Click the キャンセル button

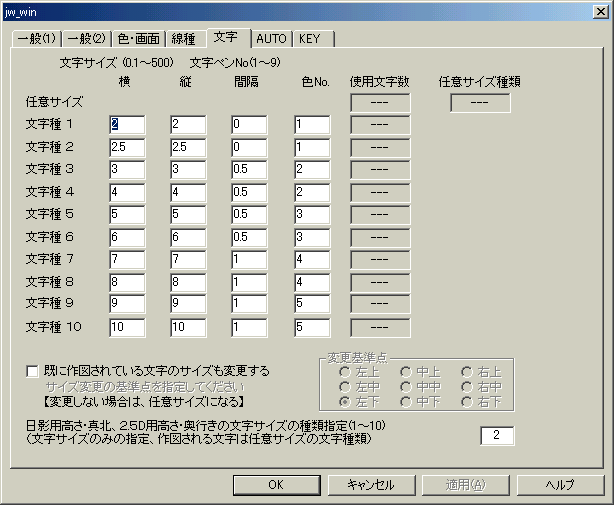pos(372,485)
